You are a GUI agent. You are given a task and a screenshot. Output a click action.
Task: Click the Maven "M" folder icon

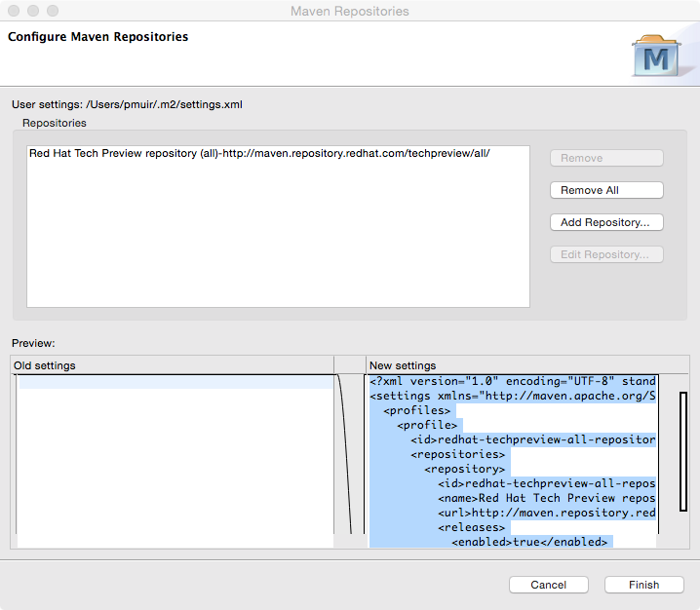click(655, 56)
